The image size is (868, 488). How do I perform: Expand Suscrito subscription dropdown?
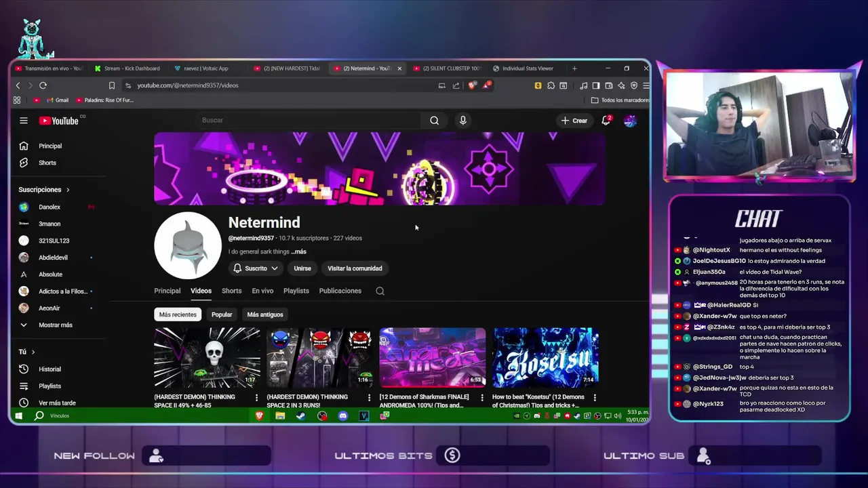256,268
